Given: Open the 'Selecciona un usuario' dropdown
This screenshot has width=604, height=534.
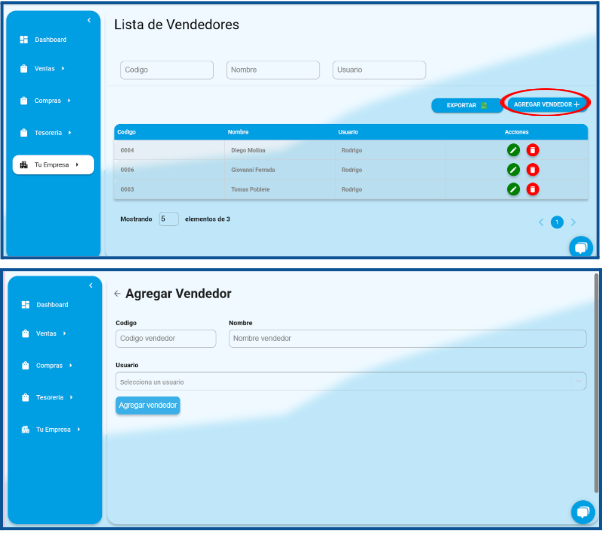Looking at the screenshot, I should pos(351,382).
